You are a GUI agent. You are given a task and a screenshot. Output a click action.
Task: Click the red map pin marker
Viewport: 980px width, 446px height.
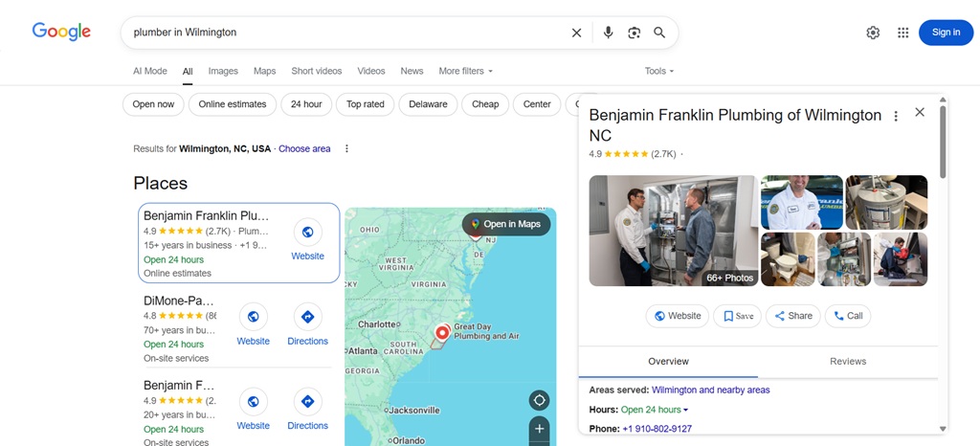click(442, 332)
